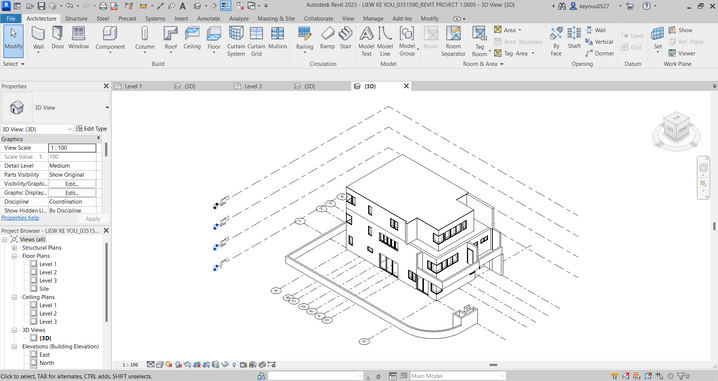Expand the Structural Plans node
Viewport: 718px width, 381px height.
(x=14, y=248)
